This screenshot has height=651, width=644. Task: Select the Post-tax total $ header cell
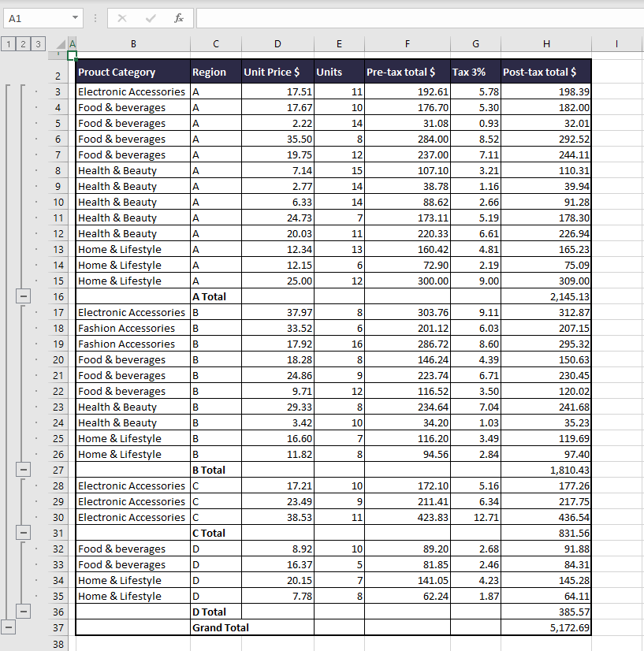546,71
